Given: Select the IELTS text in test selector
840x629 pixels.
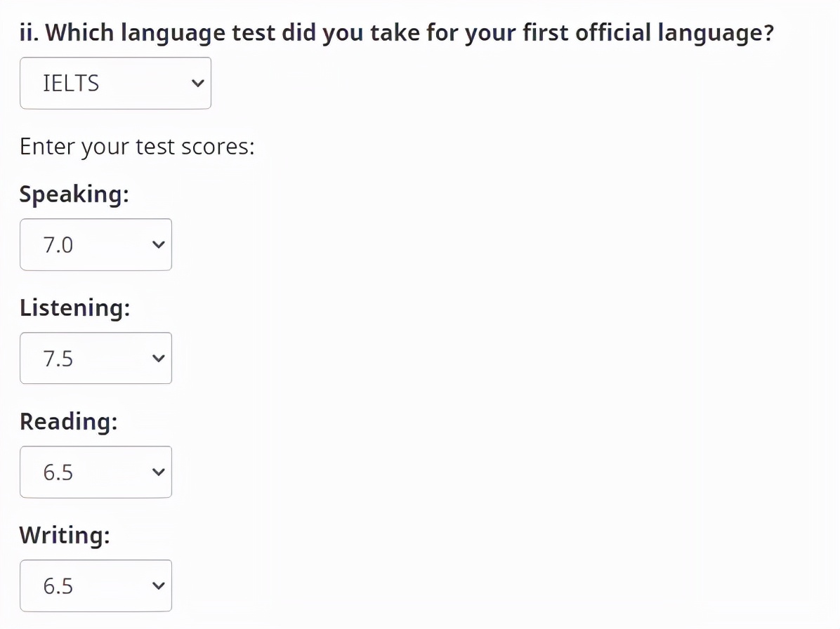Looking at the screenshot, I should [x=71, y=84].
